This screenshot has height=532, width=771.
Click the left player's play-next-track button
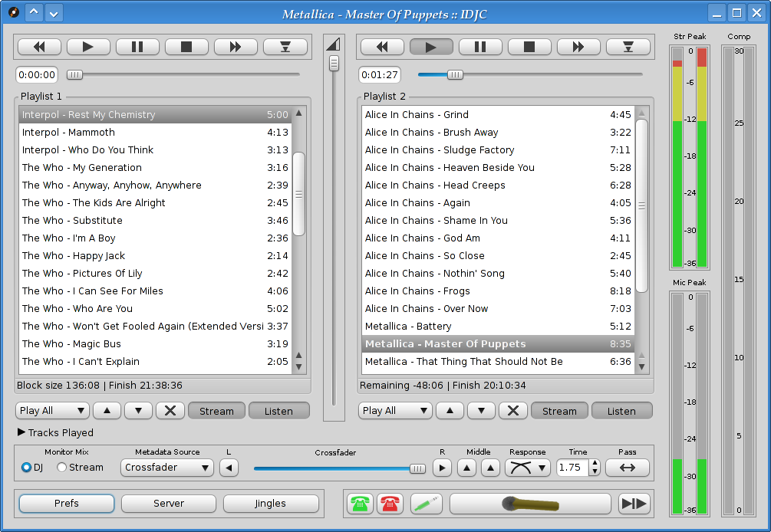click(x=285, y=47)
